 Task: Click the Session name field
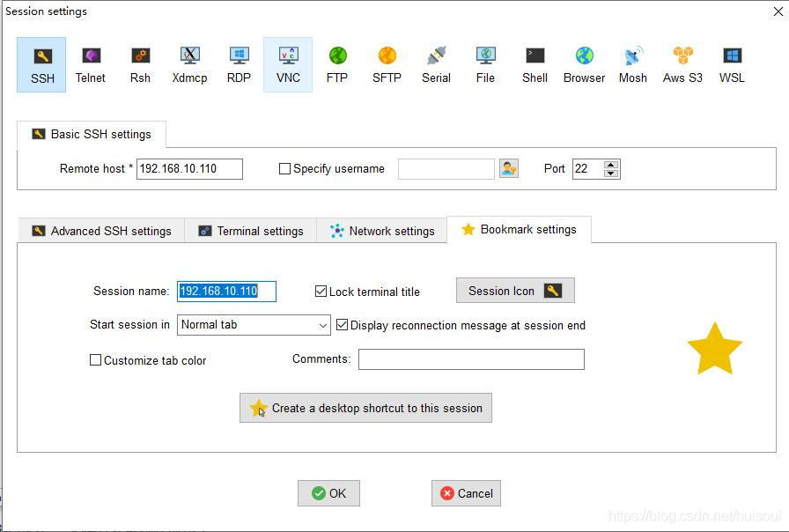[x=226, y=291]
